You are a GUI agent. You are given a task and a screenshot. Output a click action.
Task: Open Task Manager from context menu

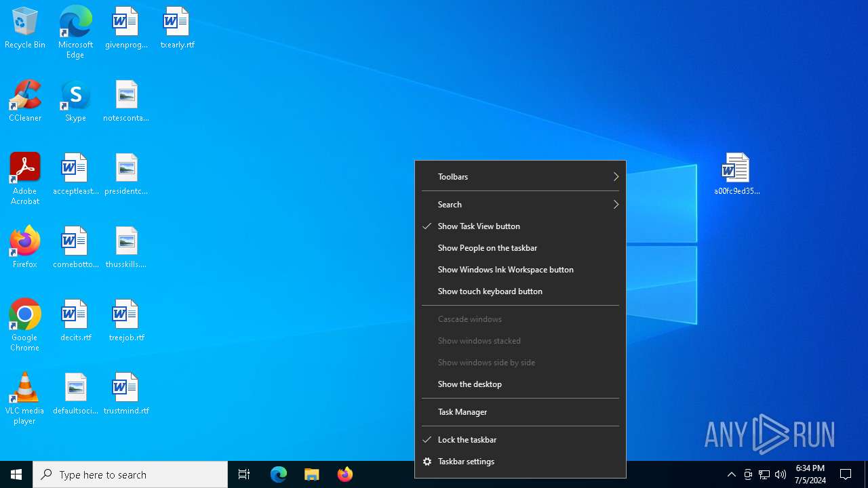coord(520,412)
